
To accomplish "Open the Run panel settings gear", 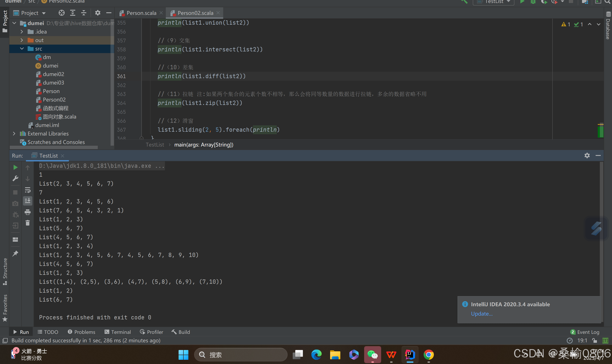I will pos(587,155).
